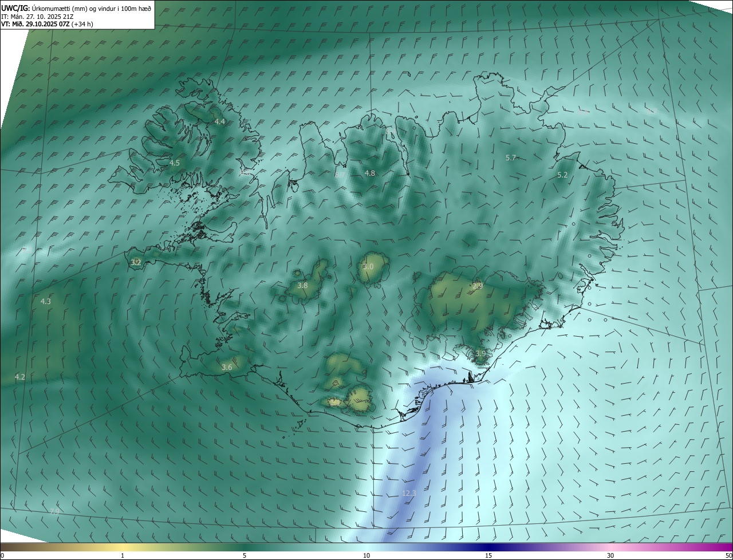Click the 12.3 maximum in the blue band
The width and height of the screenshot is (733, 560).
click(x=409, y=493)
